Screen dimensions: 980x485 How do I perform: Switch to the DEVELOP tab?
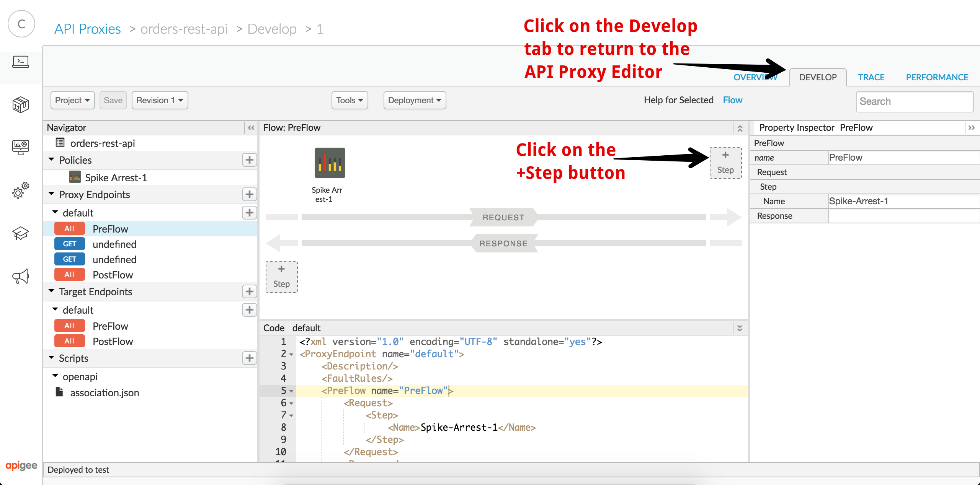click(818, 78)
